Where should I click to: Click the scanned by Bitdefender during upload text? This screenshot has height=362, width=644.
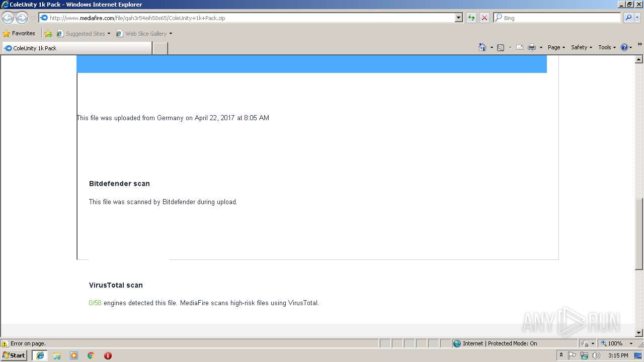[x=163, y=202]
